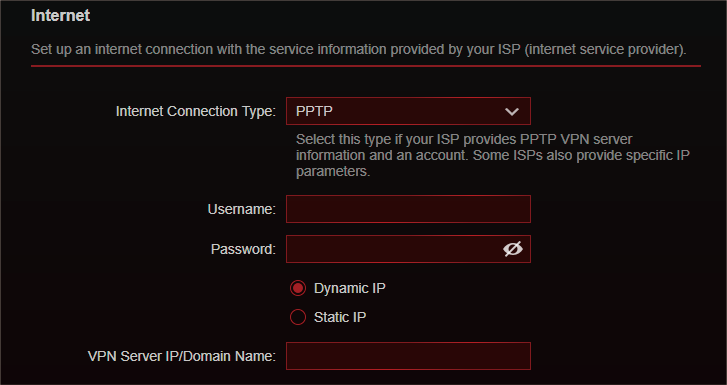Click the ISP setup description sentence
The image size is (727, 385).
[x=358, y=49]
